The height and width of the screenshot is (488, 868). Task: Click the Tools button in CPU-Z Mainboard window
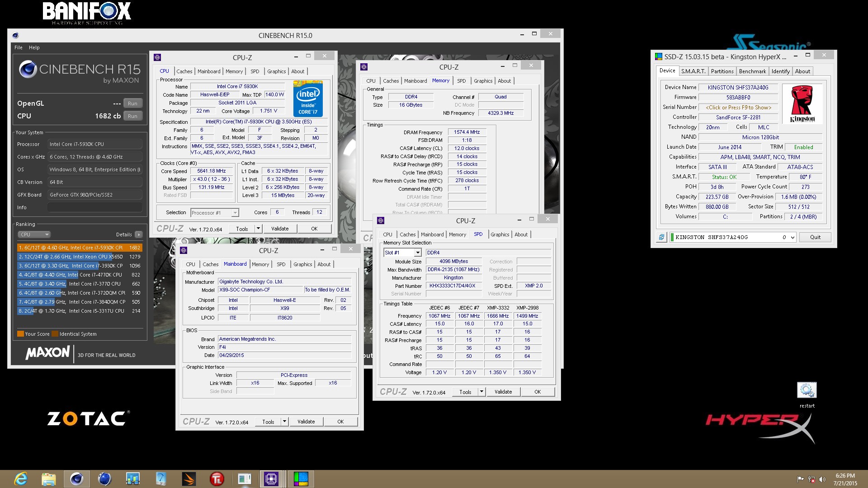coord(268,422)
